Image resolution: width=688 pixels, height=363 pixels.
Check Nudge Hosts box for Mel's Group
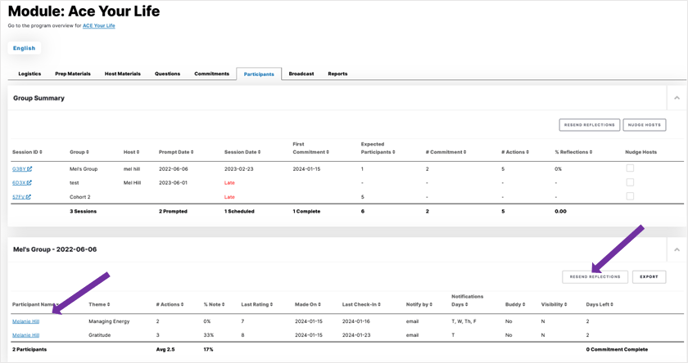630,168
